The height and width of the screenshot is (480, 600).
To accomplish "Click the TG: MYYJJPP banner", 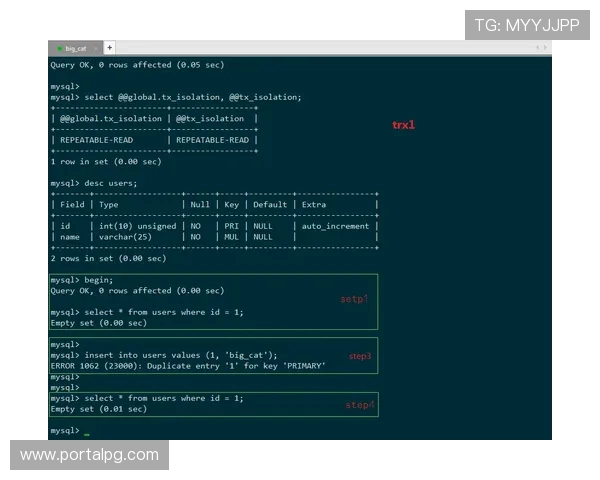I will 526,25.
